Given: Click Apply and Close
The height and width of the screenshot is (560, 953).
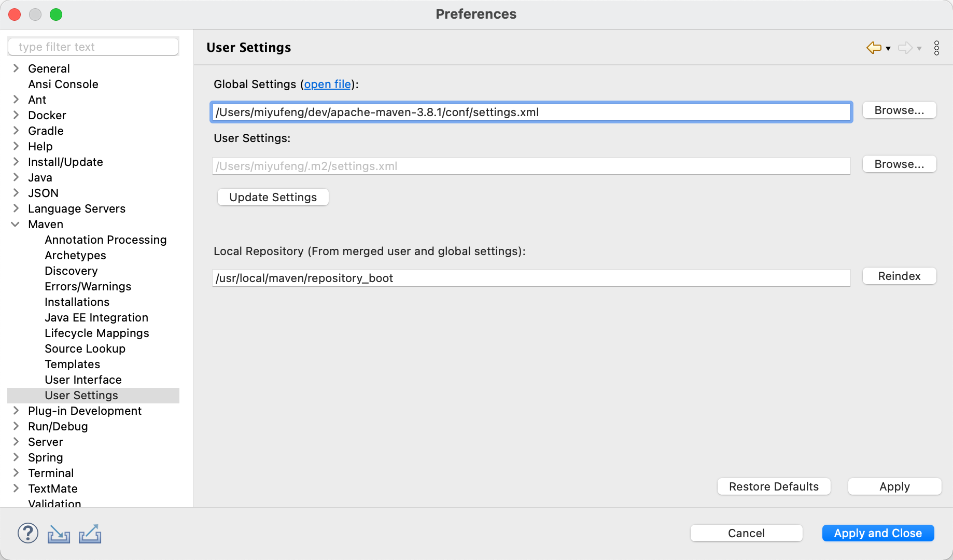Looking at the screenshot, I should tap(878, 533).
